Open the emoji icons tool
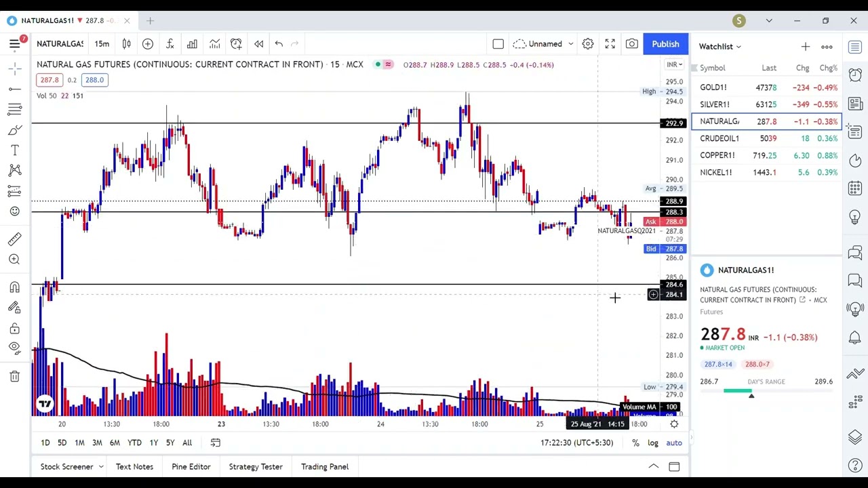Image resolution: width=868 pixels, height=488 pixels. point(14,211)
